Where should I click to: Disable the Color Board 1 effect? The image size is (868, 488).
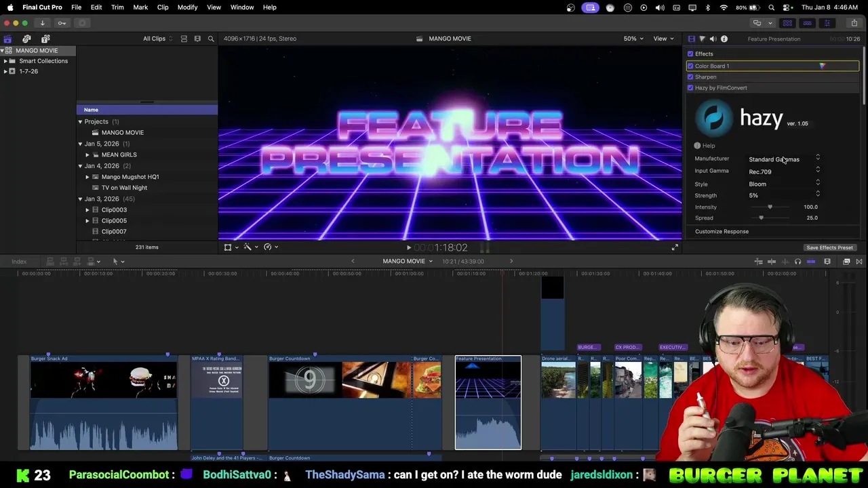pyautogui.click(x=690, y=66)
